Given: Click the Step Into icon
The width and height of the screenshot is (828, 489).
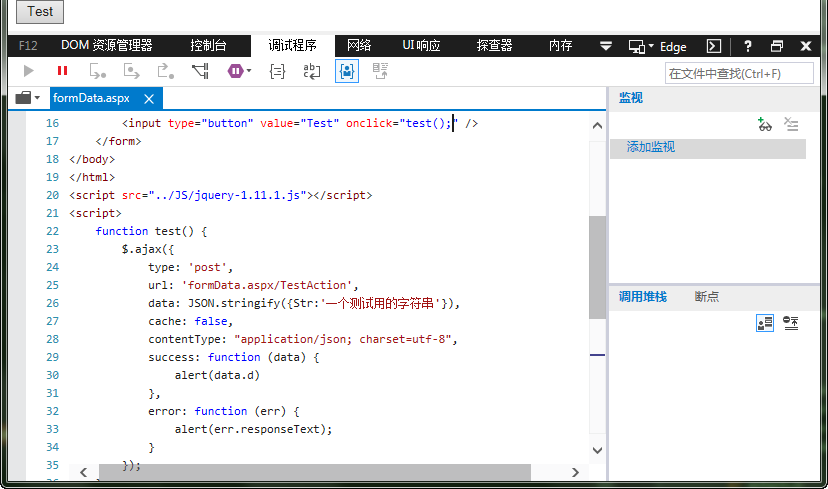Looking at the screenshot, I should [x=98, y=71].
